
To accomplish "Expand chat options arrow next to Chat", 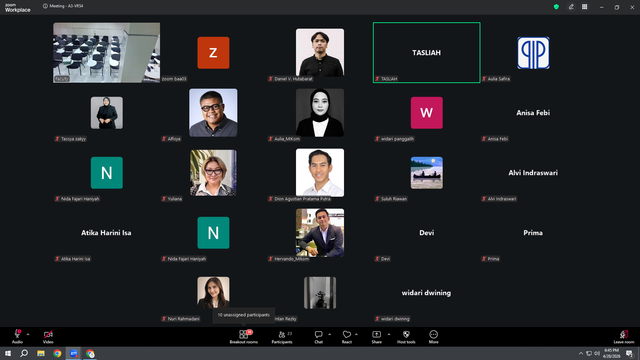I will (x=329, y=334).
